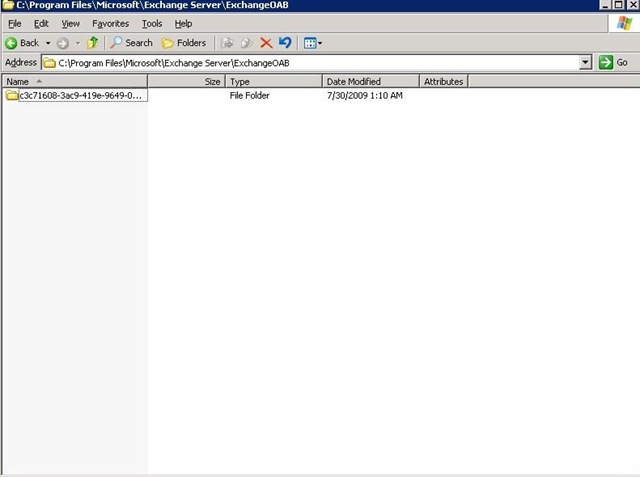Image resolution: width=640 pixels, height=477 pixels.
Task: Expand the address bar dropdown
Action: 585,62
